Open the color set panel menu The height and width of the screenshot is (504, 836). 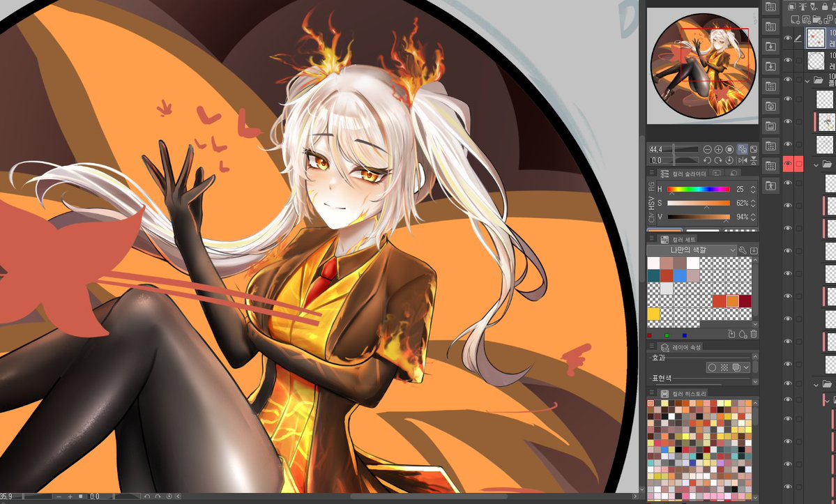651,238
